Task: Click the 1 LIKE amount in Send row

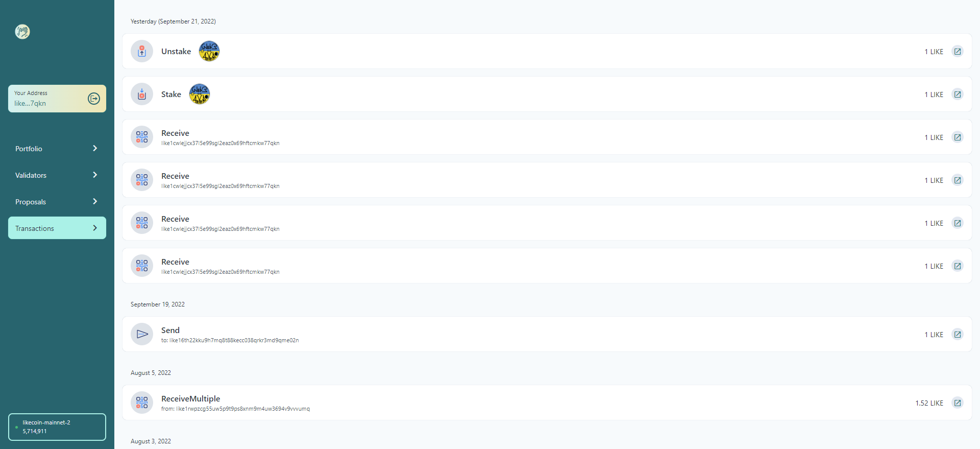Action: tap(934, 335)
